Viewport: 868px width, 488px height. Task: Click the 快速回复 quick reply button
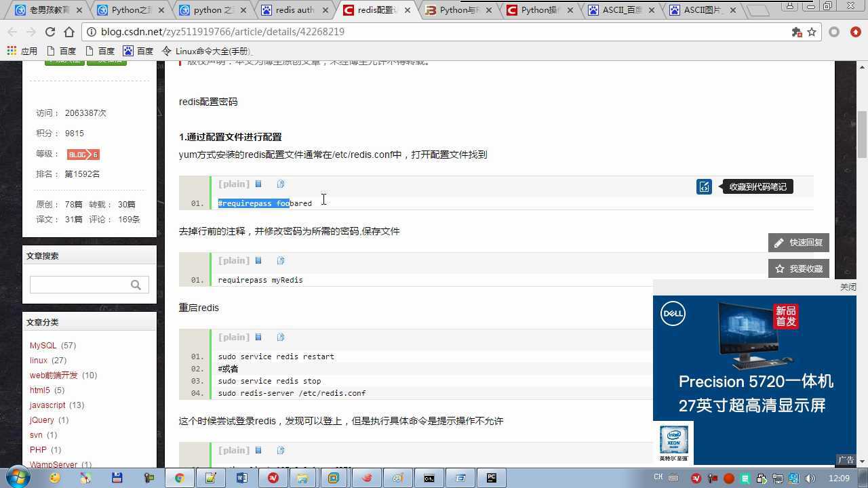pyautogui.click(x=799, y=243)
